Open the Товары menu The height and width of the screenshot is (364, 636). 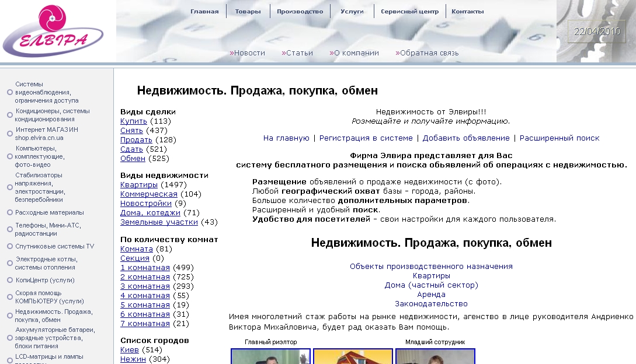(x=248, y=10)
